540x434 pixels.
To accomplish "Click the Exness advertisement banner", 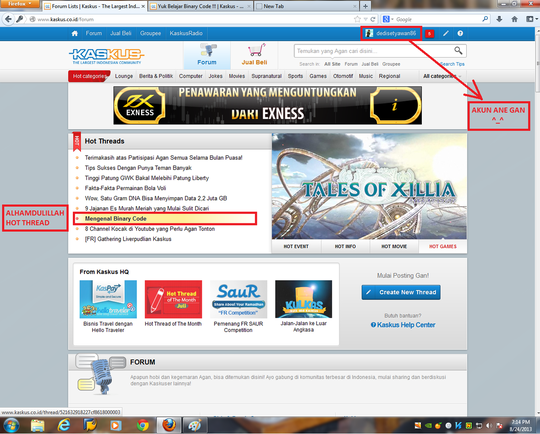I will coord(268,105).
